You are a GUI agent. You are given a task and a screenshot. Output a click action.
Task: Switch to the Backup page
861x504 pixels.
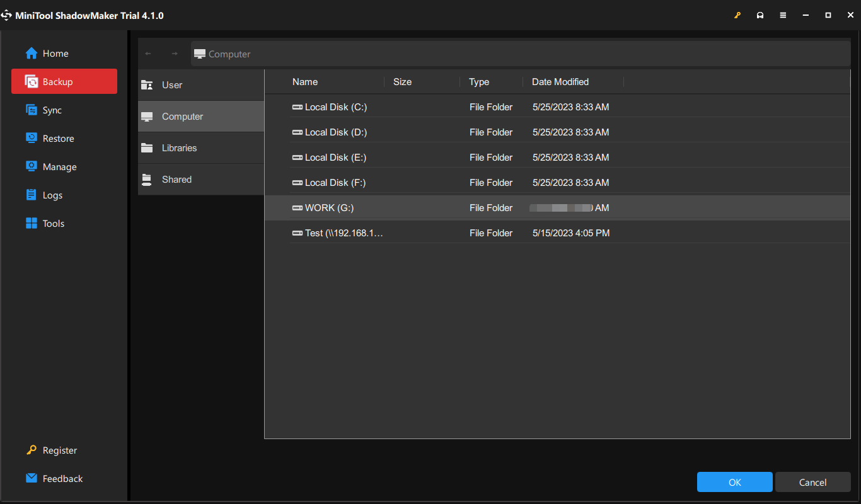pyautogui.click(x=64, y=82)
